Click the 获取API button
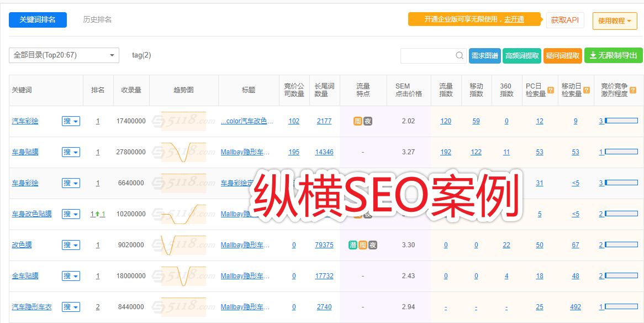This screenshot has width=644, height=323. [x=564, y=20]
